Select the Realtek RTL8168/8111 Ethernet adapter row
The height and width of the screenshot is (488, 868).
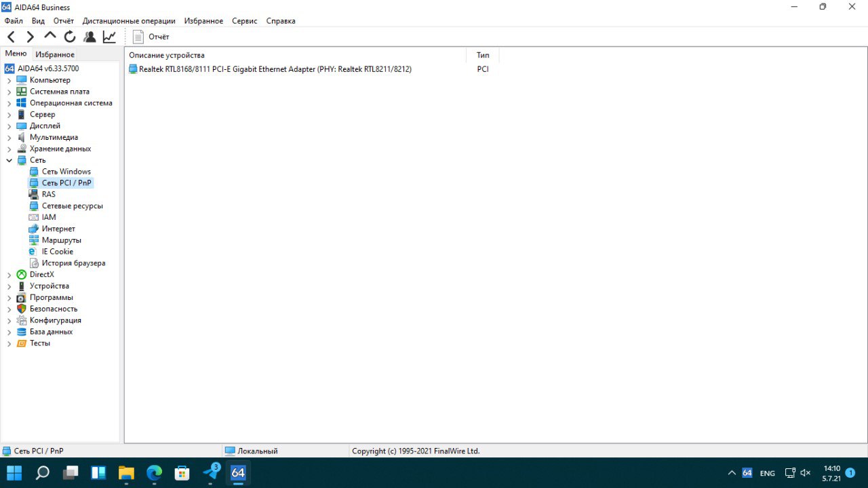[270, 69]
